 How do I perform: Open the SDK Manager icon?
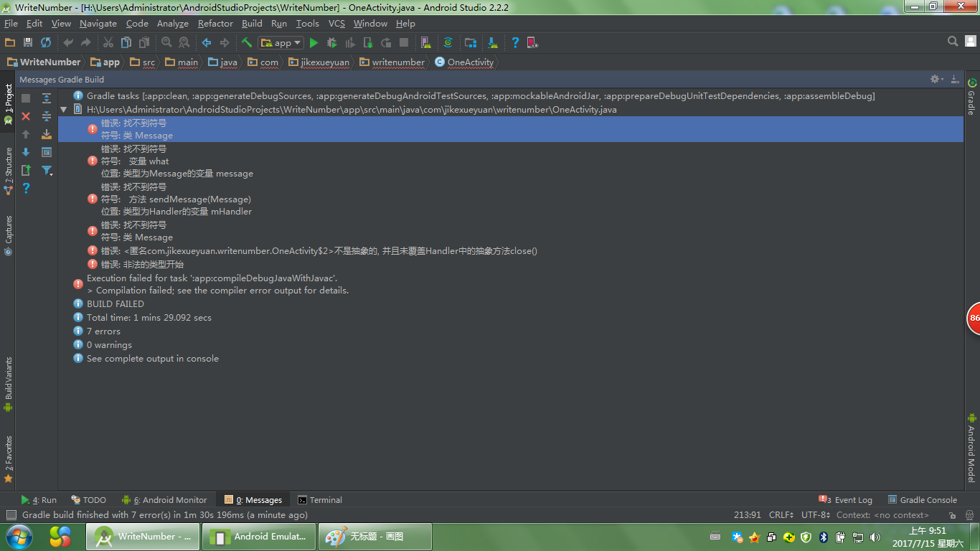[493, 43]
